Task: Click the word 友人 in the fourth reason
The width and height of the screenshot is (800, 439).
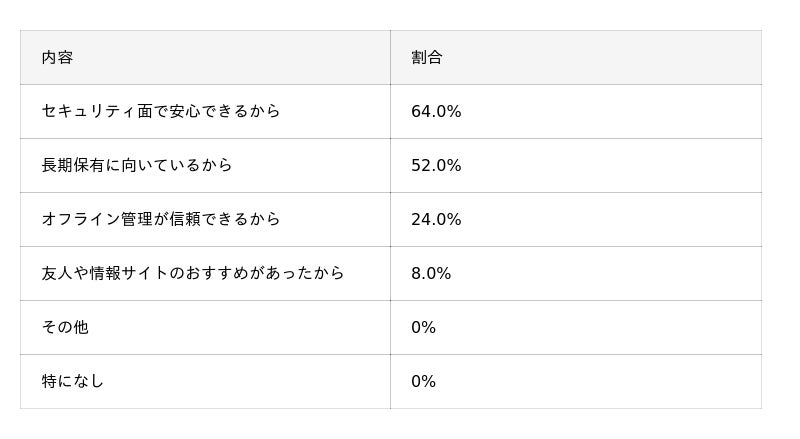Action: click(x=57, y=274)
